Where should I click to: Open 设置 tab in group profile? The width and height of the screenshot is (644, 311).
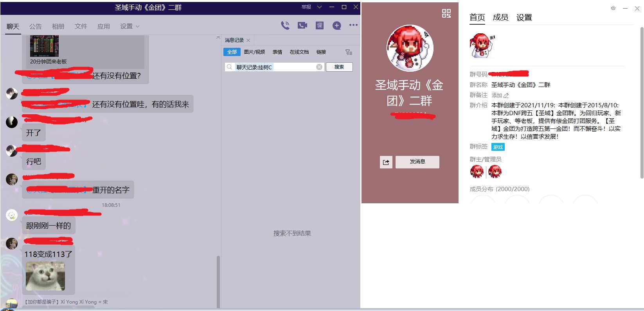[524, 17]
